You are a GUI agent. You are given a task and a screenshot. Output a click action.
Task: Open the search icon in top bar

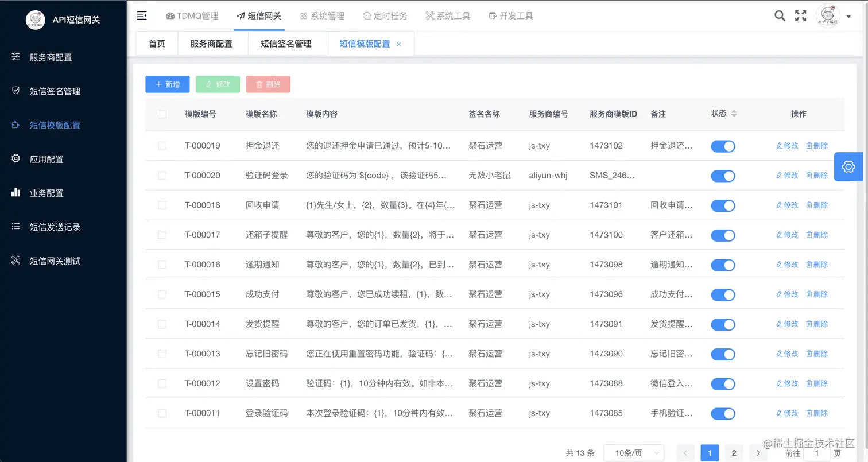pyautogui.click(x=780, y=15)
